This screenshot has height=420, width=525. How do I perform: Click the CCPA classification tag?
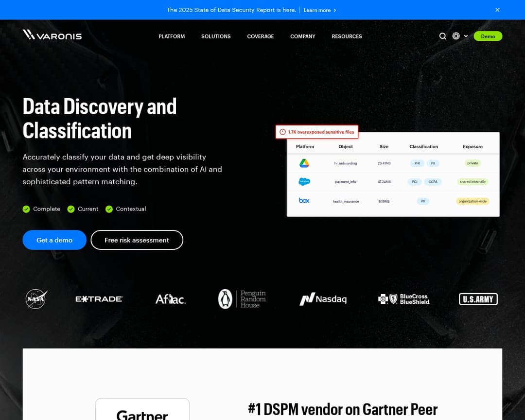coord(433,182)
